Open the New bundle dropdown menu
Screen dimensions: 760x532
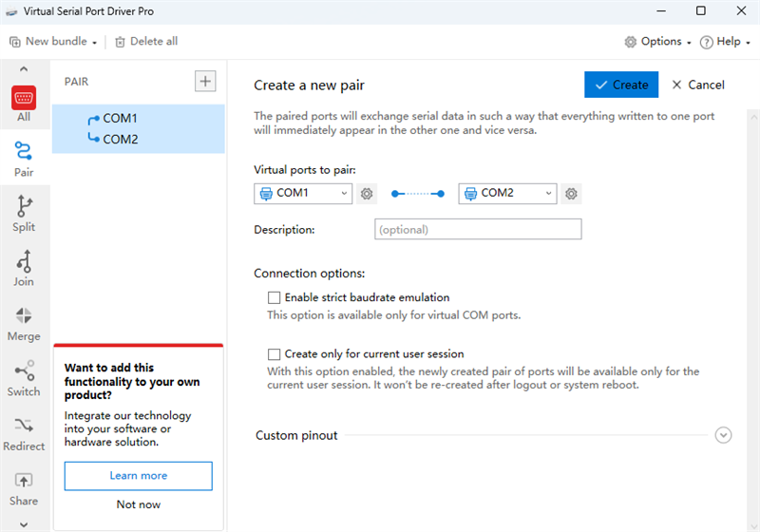[53, 42]
